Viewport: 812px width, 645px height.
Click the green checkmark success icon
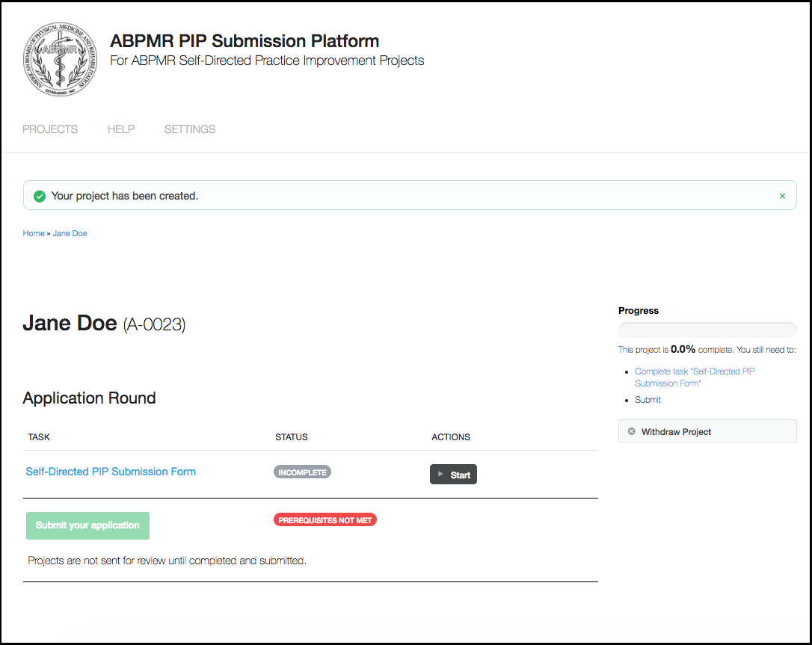(x=40, y=196)
